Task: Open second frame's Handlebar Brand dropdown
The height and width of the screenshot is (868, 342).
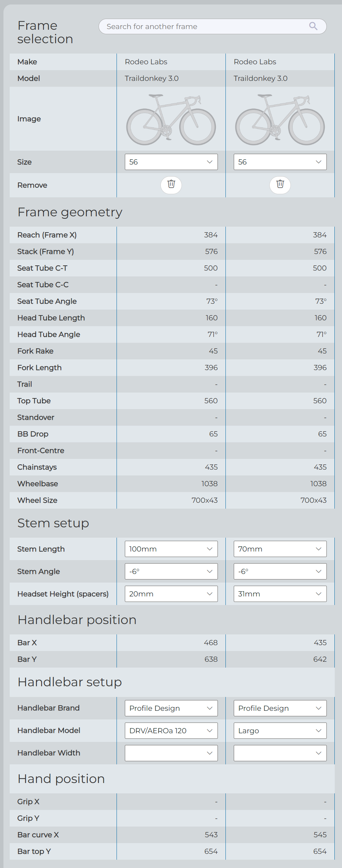Action: pyautogui.click(x=280, y=708)
